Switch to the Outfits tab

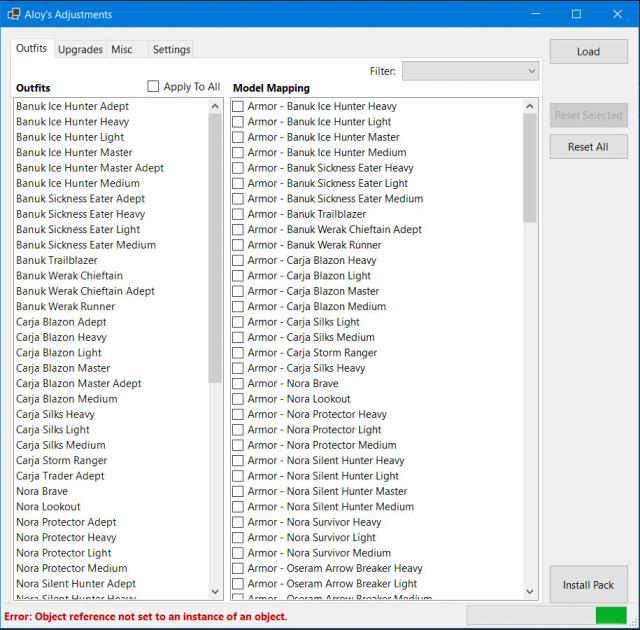pos(31,49)
